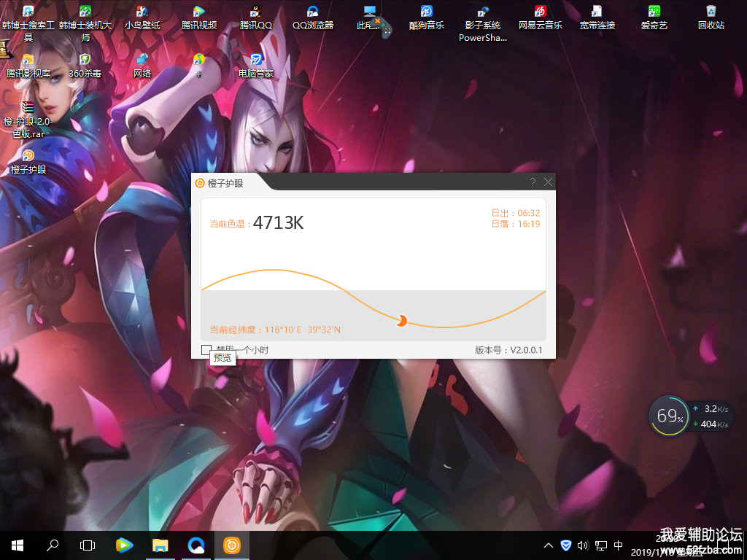The image size is (747, 560).
Task: Launch 爱奇艺 from the desktop
Action: coord(654,18)
